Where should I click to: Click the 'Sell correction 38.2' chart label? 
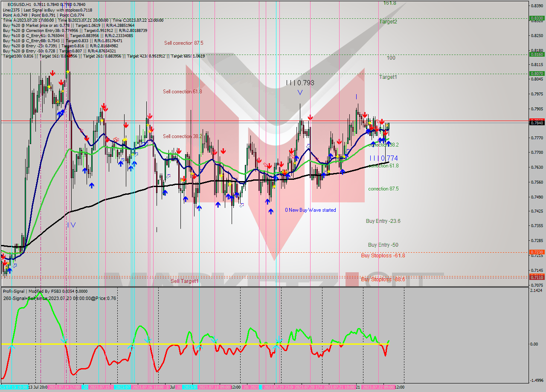tap(183, 136)
